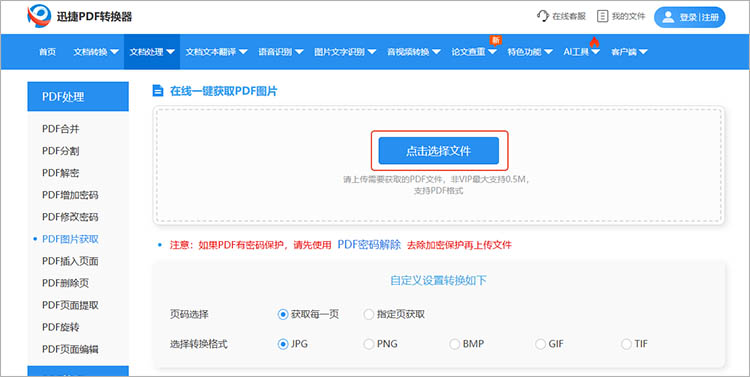Choose TIF as the conversion format
The height and width of the screenshot is (377, 750).
(x=626, y=344)
